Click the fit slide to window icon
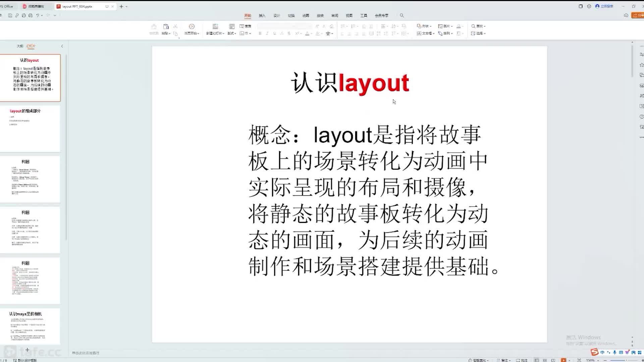The height and width of the screenshot is (362, 644). pyautogui.click(x=579, y=360)
